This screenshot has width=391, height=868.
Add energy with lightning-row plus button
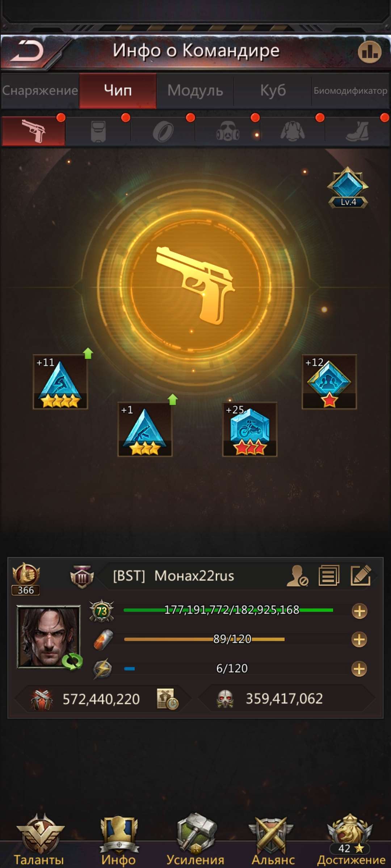tap(359, 669)
